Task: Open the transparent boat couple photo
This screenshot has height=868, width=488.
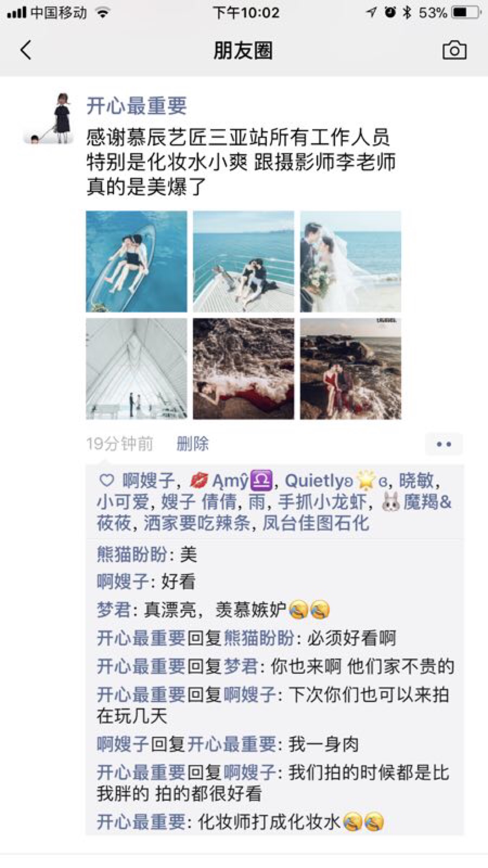Action: click(x=136, y=261)
